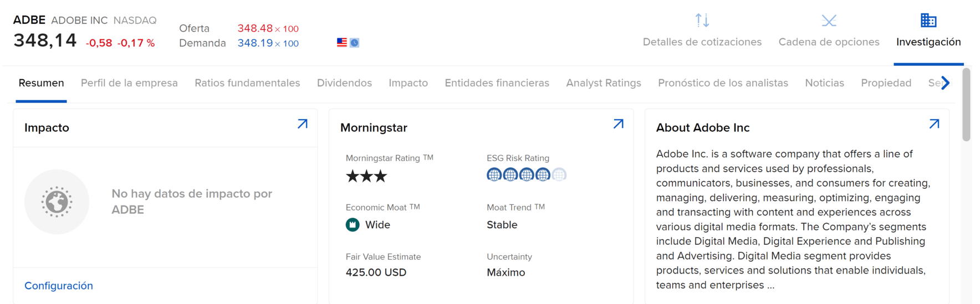Click the globe impact placeholder icon
Screen dimensions: 980x304
point(57,202)
